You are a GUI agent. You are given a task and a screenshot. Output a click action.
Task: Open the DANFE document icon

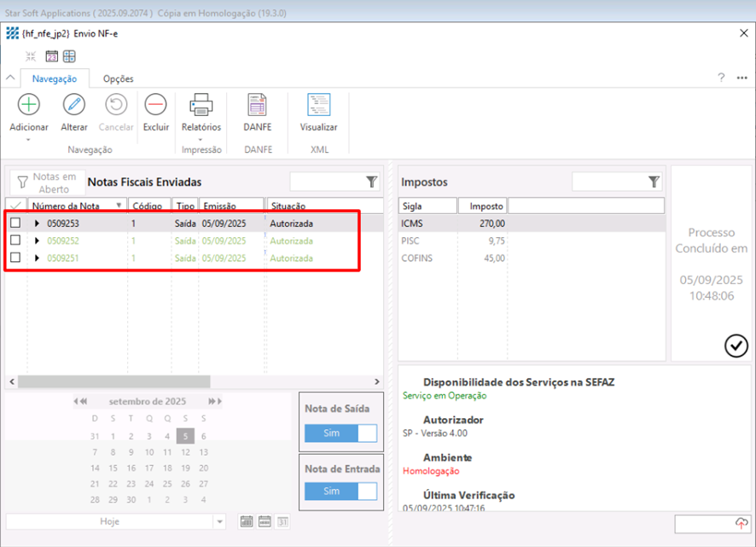click(257, 105)
